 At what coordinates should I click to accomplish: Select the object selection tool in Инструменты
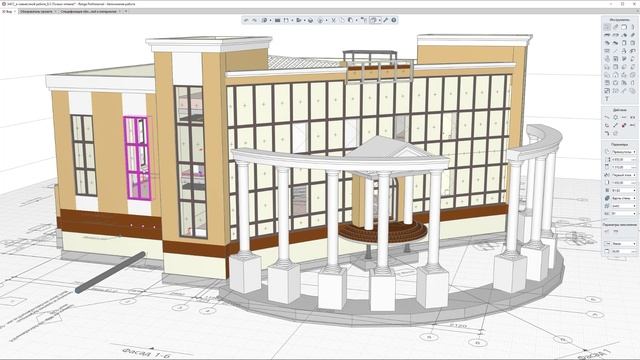tap(607, 27)
